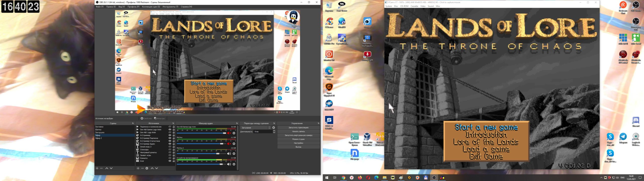Toggle lock on Захват игры source

tap(174, 155)
